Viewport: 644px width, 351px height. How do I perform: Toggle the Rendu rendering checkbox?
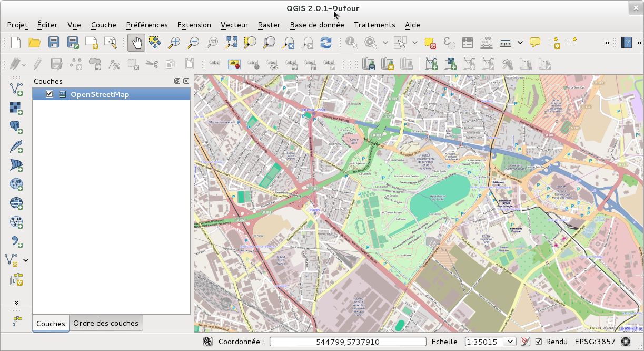539,342
